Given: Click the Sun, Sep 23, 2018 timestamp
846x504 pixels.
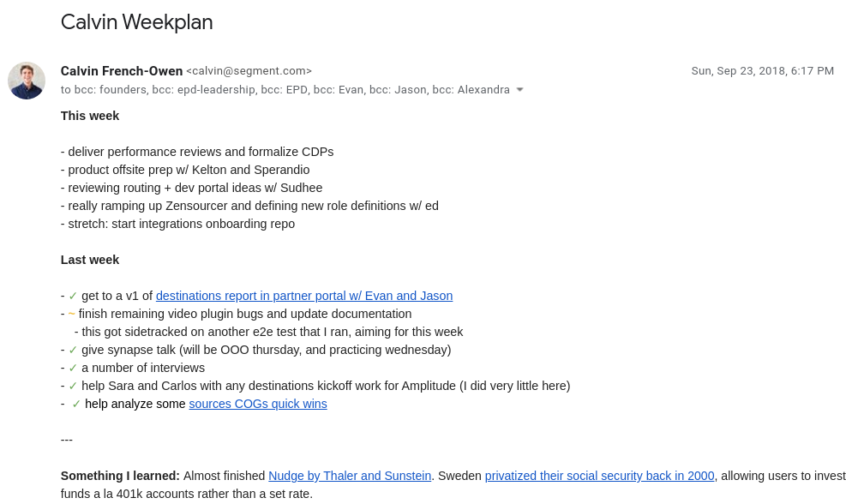Looking at the screenshot, I should 762,71.
